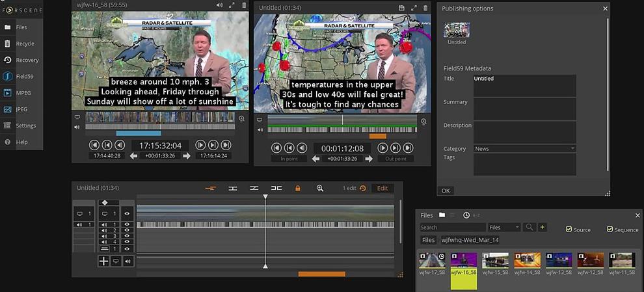Viewport: 644px width, 292px height.
Task: Open the Recycle section in sidebar
Action: pyautogui.click(x=21, y=44)
